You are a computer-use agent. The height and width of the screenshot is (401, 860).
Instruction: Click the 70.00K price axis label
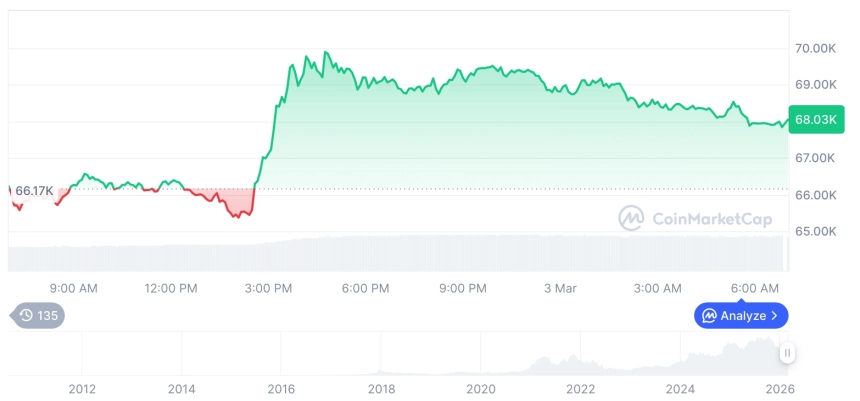coord(815,48)
